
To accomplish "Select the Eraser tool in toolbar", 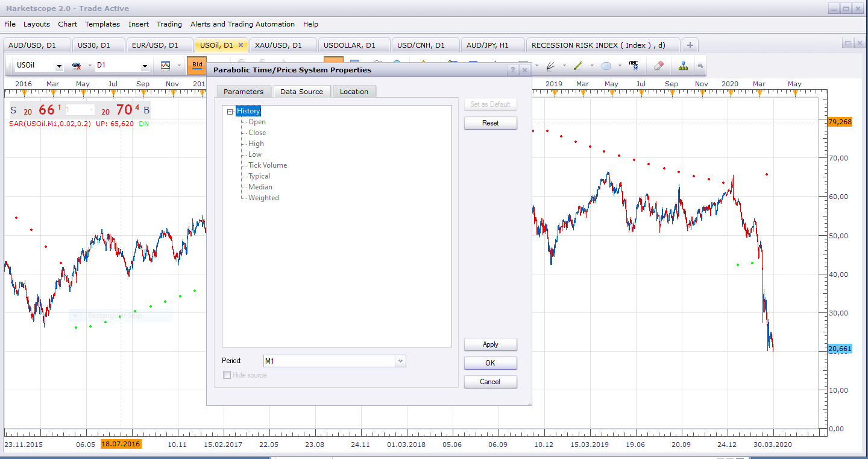I will coord(658,65).
